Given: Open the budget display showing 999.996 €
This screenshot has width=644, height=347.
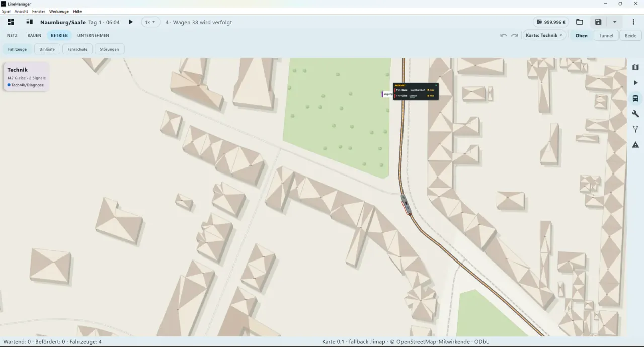Looking at the screenshot, I should [x=551, y=22].
